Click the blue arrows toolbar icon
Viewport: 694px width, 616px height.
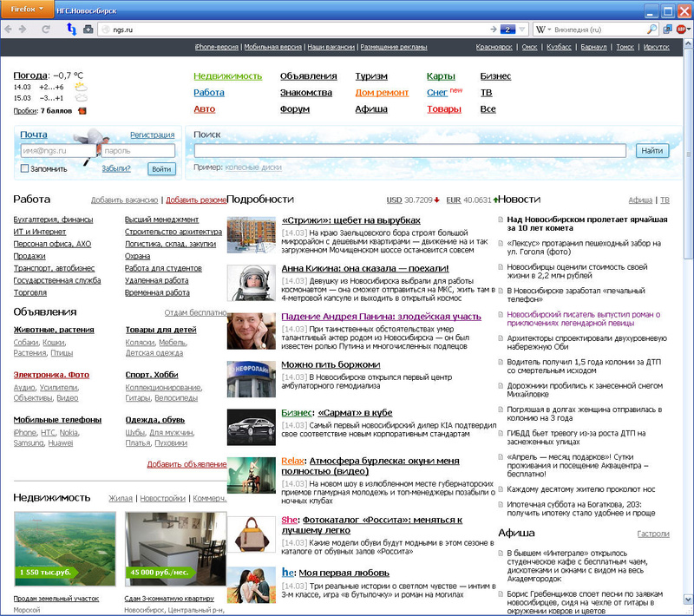[71, 29]
